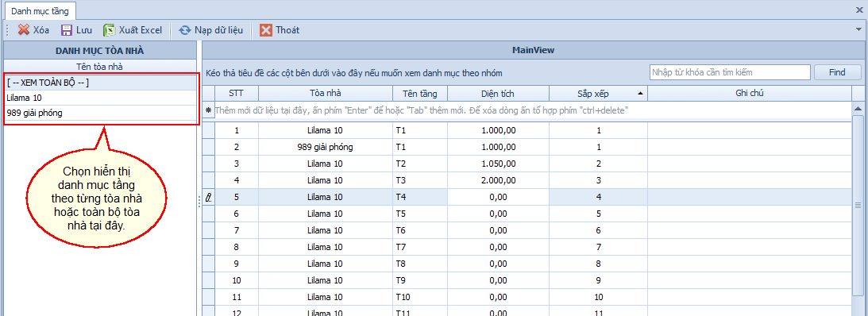
Task: Sort by the Tòa nhà column header
Action: click(326, 94)
